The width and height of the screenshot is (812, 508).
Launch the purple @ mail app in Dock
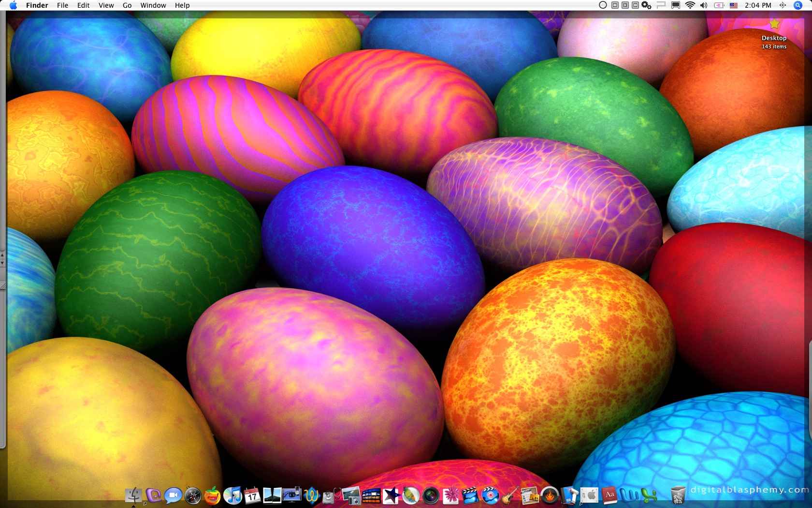click(x=154, y=495)
